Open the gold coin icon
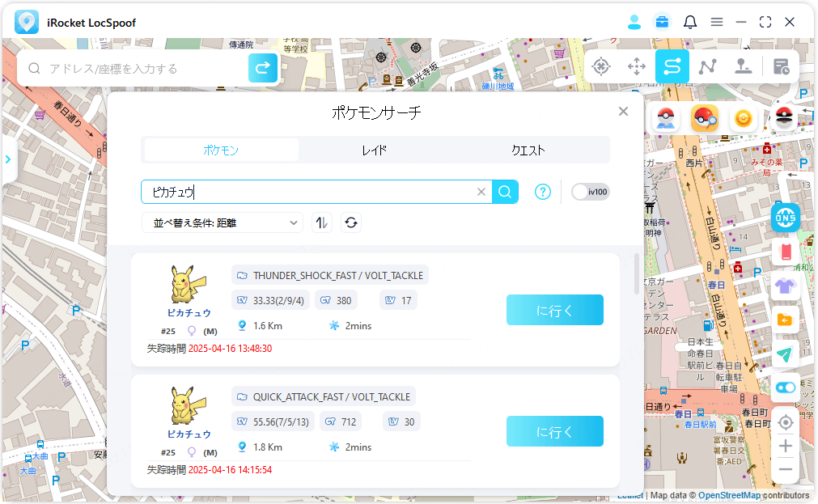This screenshot has height=504, width=818. pyautogui.click(x=743, y=118)
